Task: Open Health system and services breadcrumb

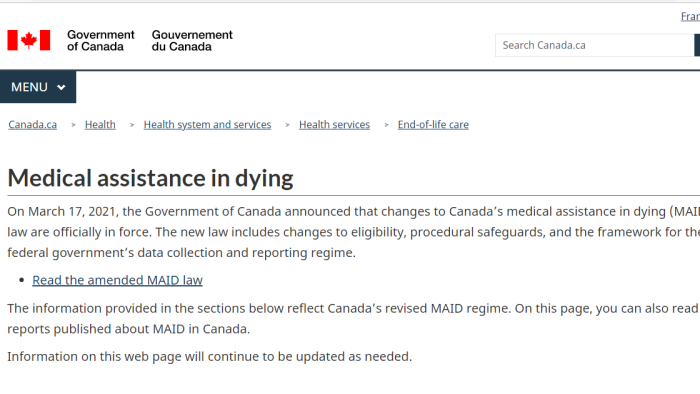Action: (207, 124)
